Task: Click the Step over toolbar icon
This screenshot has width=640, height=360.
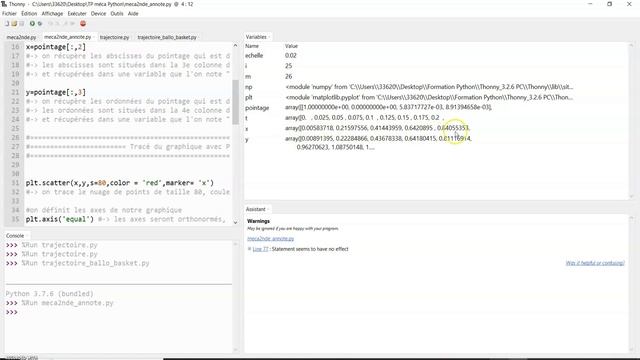Action: [x=51, y=24]
